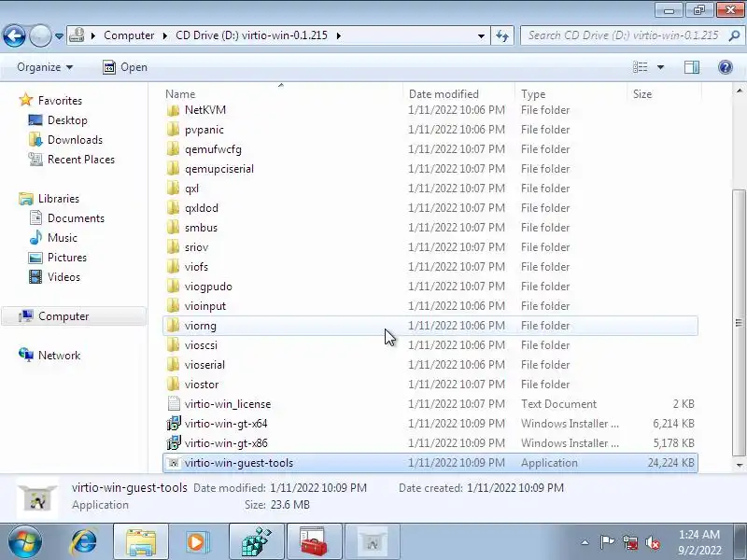The width and height of the screenshot is (747, 560).
Task: Select the viorng folder
Action: 430,326
